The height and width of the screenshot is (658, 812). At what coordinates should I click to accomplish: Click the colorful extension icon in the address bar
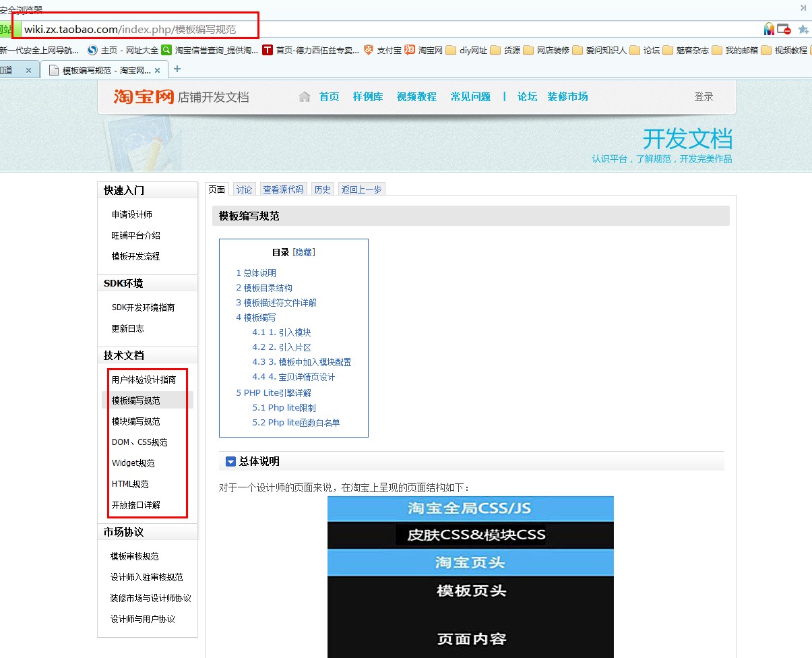click(769, 29)
